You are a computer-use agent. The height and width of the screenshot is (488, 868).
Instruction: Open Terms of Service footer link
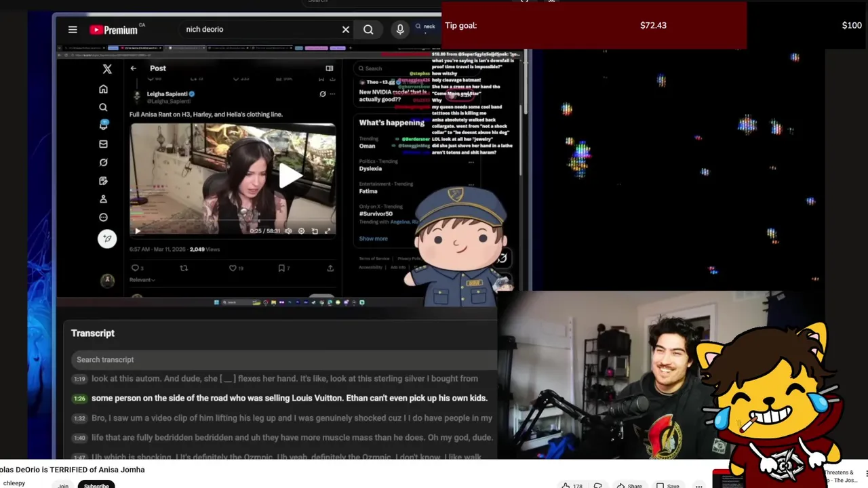(374, 258)
